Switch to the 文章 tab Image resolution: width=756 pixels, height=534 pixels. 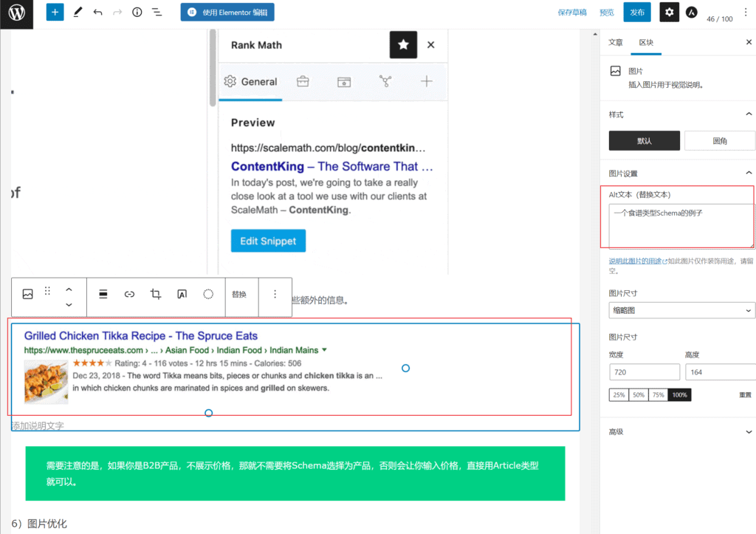[615, 42]
